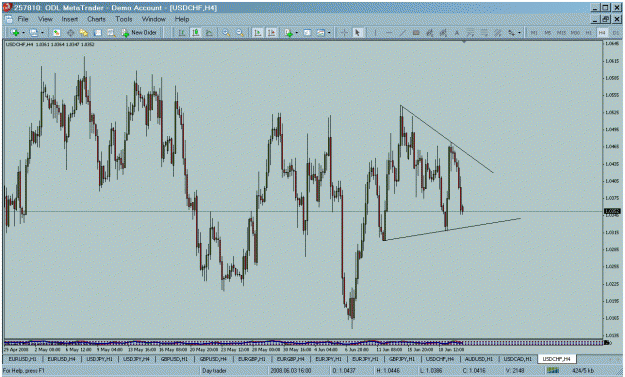Viewport: 625px width, 377px height.
Task: Open the Strategy Tester icon
Action: tap(111, 33)
